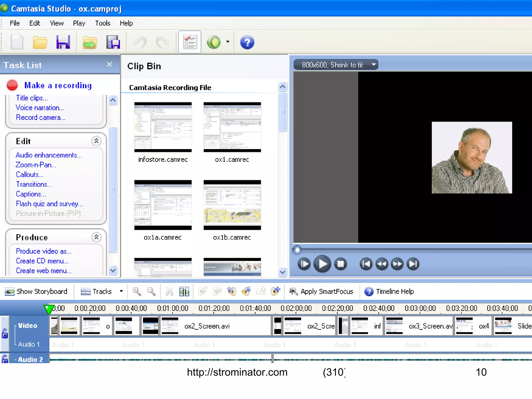
Task: Click the Split clip icon on timeline toolbar
Action: [184, 291]
